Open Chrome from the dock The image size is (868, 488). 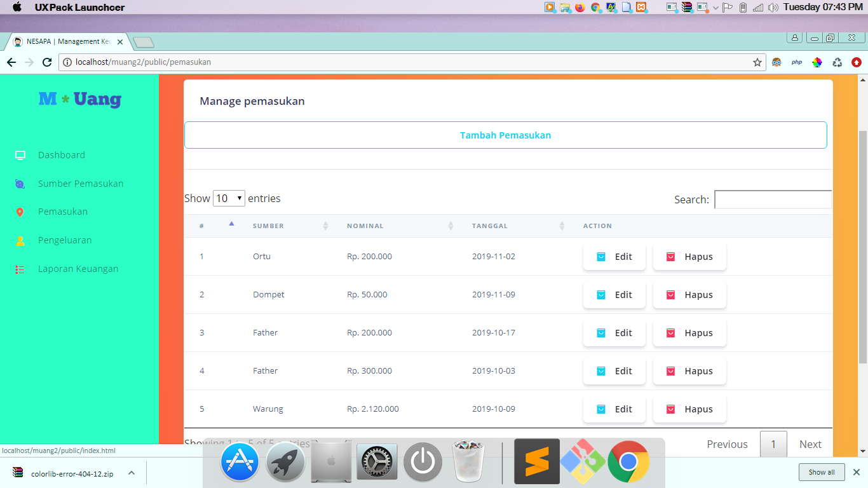tap(628, 462)
